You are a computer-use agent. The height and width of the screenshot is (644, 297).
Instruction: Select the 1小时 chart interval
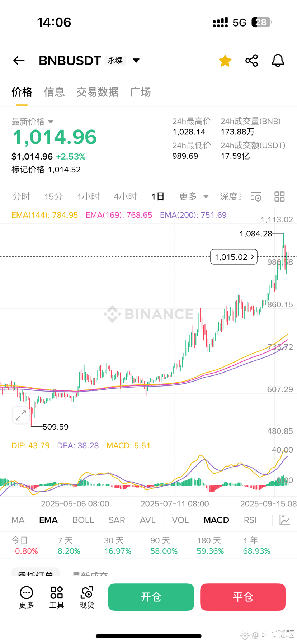click(x=88, y=196)
